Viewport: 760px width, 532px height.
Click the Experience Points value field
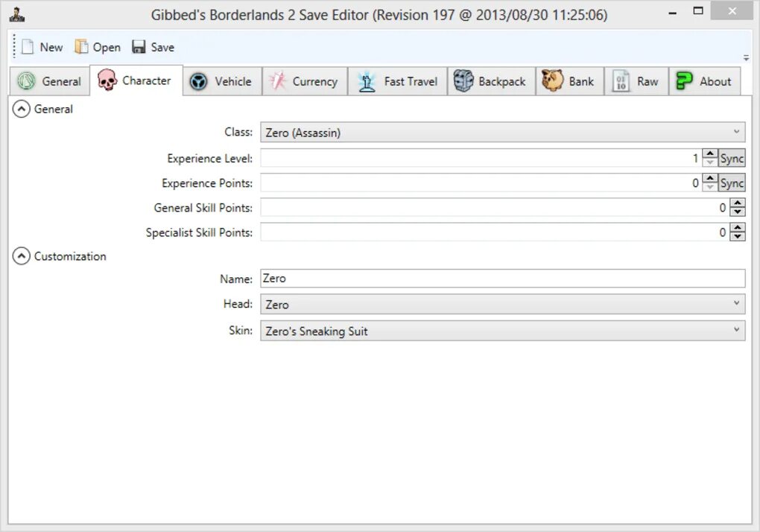481,183
